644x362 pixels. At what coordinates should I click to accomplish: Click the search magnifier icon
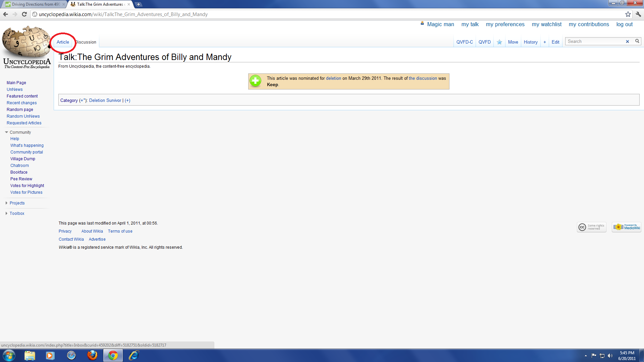click(637, 41)
